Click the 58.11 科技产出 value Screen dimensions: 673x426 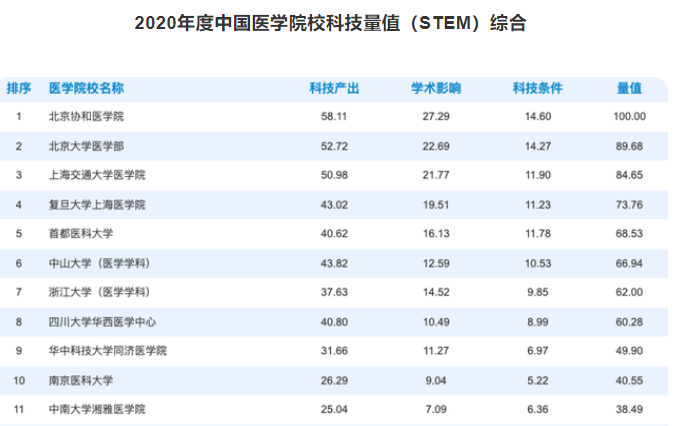[x=334, y=116]
